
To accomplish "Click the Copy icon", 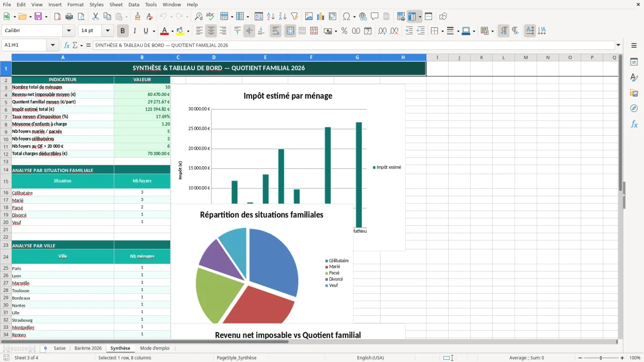I will click(x=107, y=17).
